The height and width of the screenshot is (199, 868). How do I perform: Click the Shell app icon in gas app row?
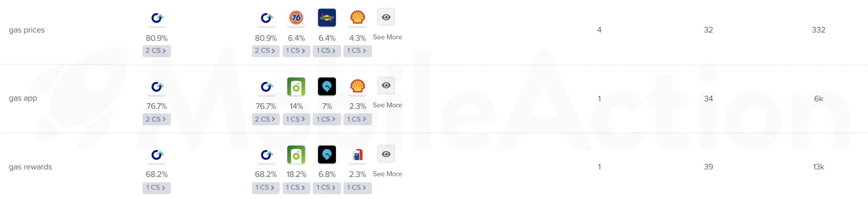[357, 87]
